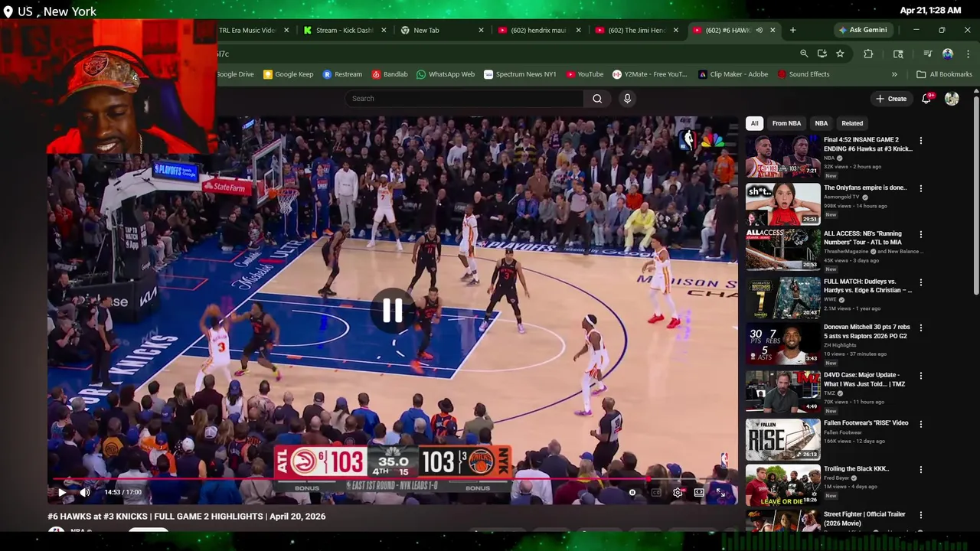Open the video player settings gear
This screenshot has width=980, height=551.
(x=678, y=493)
